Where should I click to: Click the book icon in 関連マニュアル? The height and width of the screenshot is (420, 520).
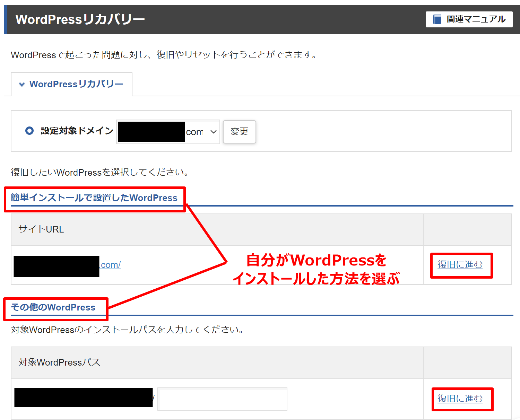(x=437, y=19)
